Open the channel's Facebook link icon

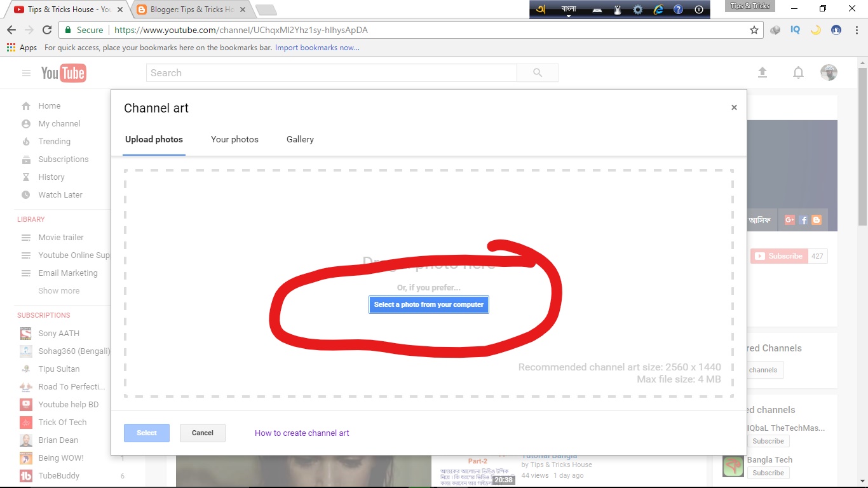click(803, 220)
